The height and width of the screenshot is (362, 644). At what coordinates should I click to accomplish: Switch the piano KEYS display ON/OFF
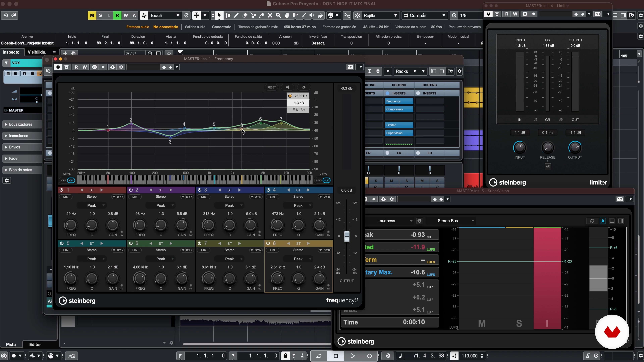[67, 180]
